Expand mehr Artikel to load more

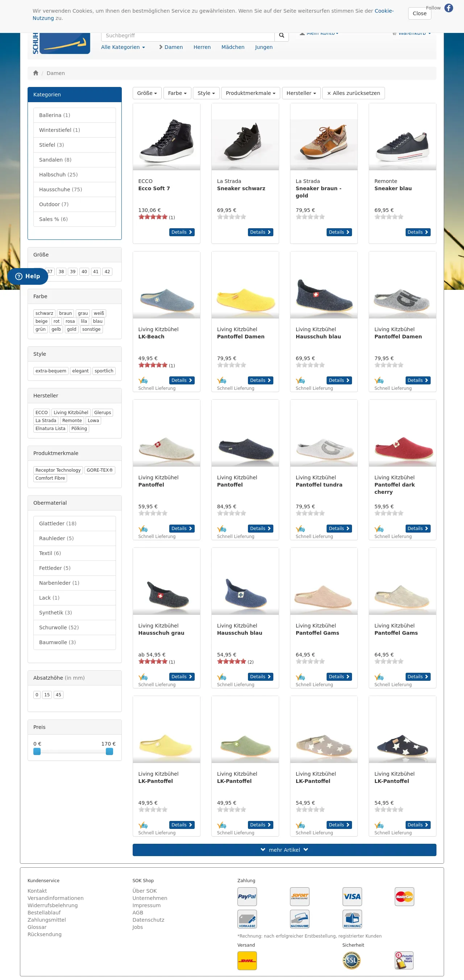point(284,850)
